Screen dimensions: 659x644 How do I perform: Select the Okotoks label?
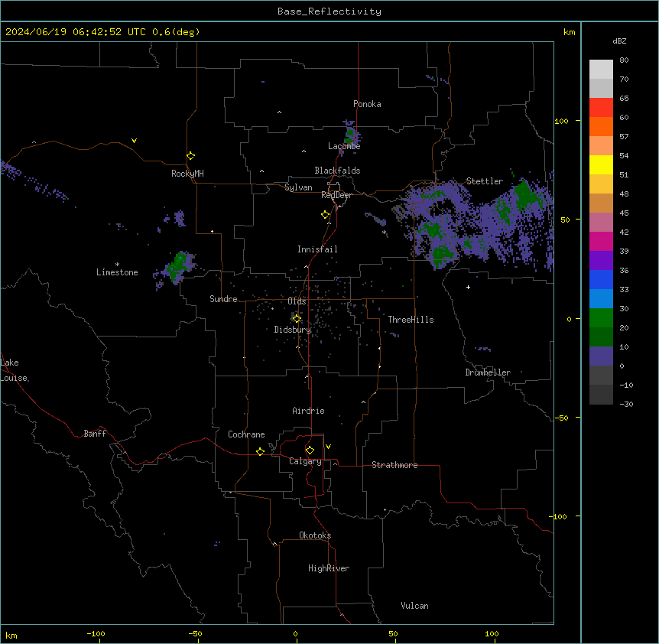pyautogui.click(x=315, y=535)
